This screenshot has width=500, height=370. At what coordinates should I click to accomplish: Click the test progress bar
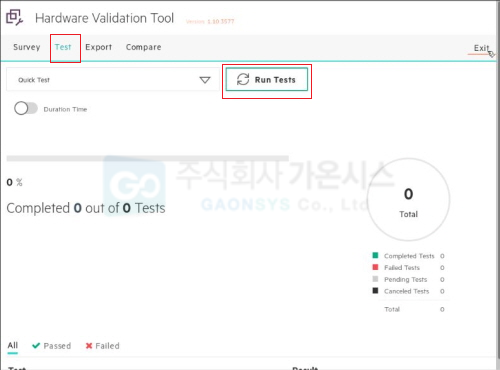point(148,158)
